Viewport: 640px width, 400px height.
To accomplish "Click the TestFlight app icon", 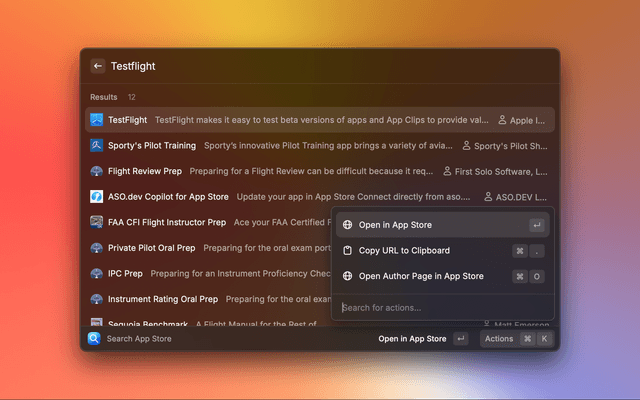I will [x=97, y=120].
